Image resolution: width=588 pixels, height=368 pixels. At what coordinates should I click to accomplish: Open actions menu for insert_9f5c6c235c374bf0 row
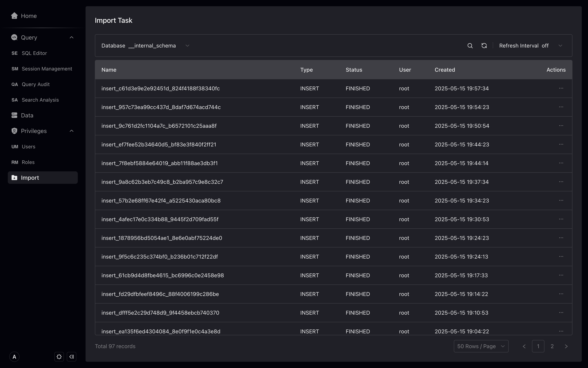[x=561, y=257]
